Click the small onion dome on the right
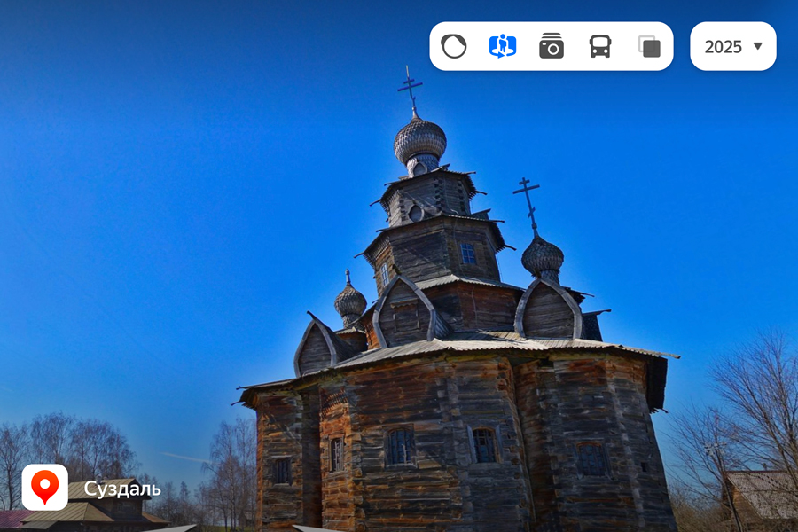 pyautogui.click(x=543, y=255)
